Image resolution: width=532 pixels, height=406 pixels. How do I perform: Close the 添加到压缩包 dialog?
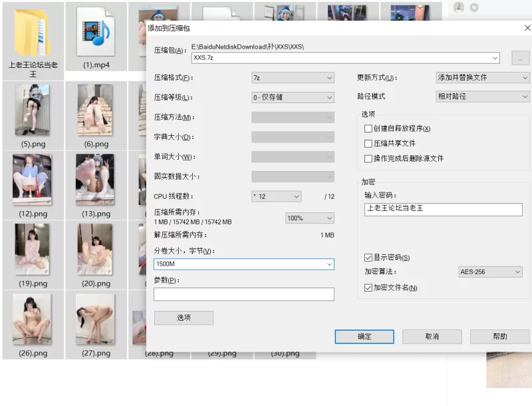[x=527, y=28]
